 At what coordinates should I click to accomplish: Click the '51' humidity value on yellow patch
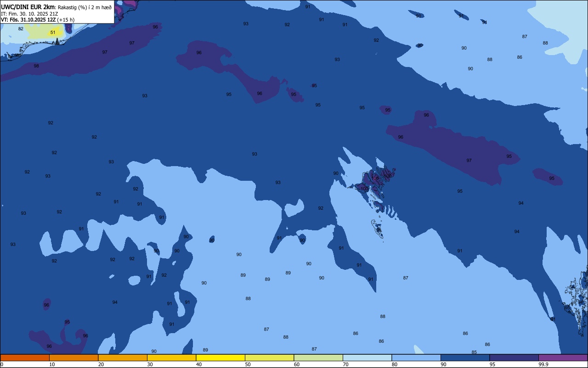53,33
